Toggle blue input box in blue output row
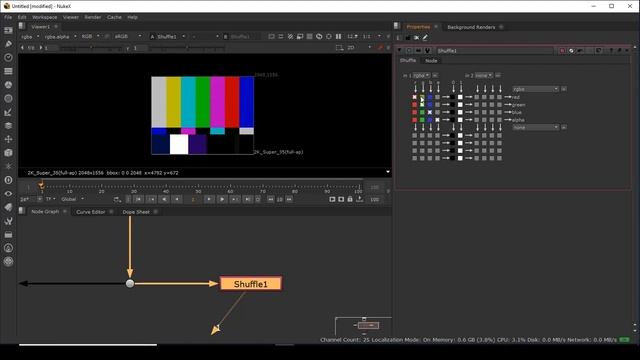The width and height of the screenshot is (640, 360). pos(430,112)
